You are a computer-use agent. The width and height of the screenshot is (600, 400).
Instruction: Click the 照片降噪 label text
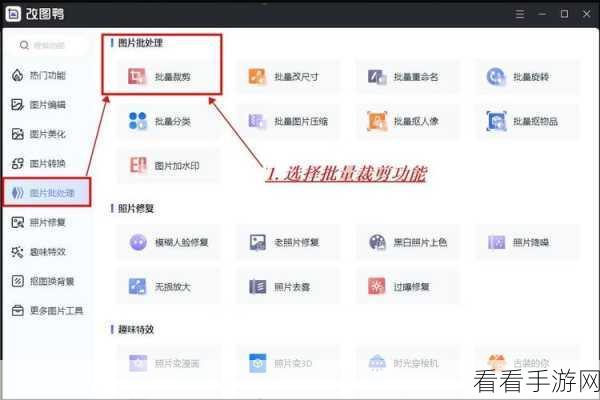[531, 243]
